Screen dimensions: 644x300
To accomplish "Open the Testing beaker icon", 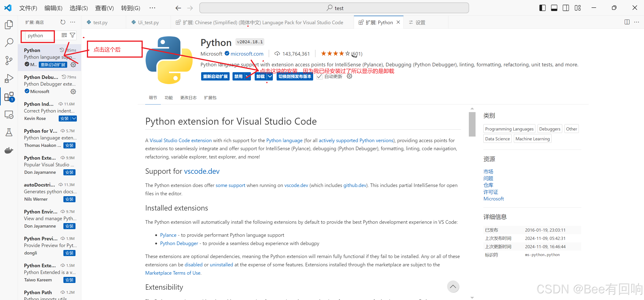I will [9, 132].
